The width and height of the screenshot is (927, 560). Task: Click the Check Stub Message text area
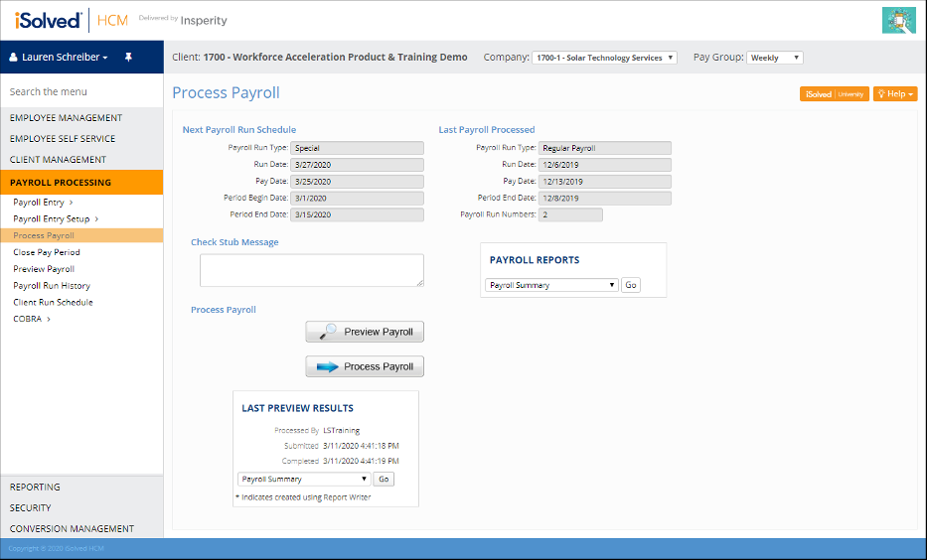click(312, 270)
